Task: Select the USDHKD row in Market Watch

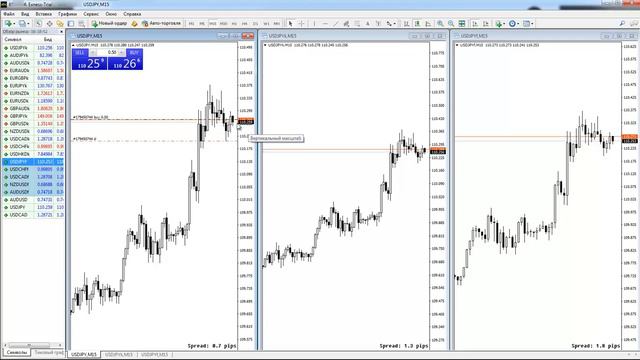Action: coord(33,154)
